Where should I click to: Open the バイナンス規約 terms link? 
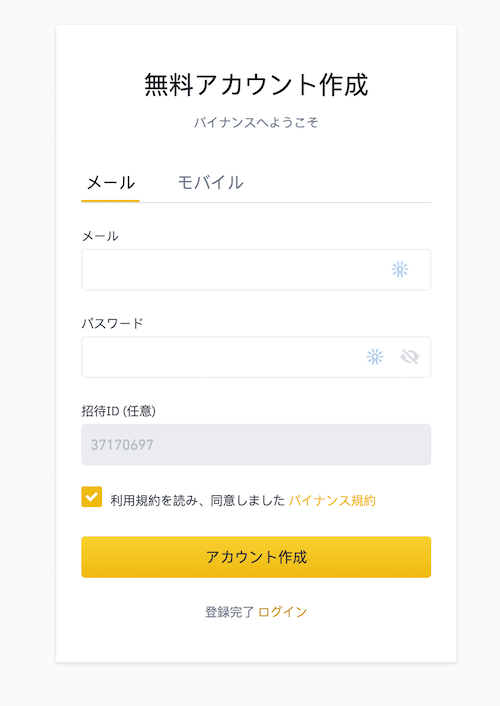[x=332, y=500]
